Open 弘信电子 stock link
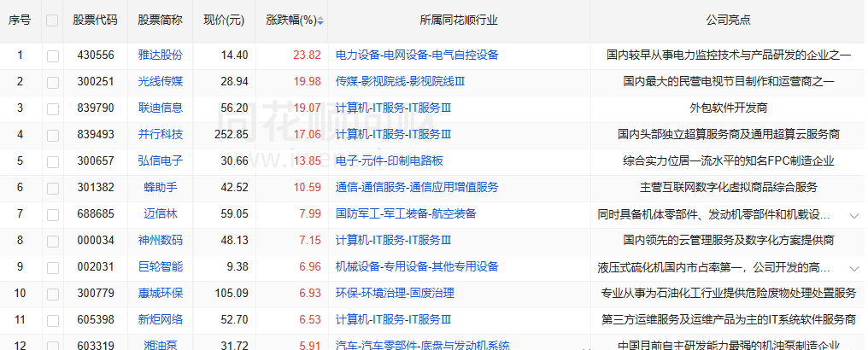Image resolution: width=868 pixels, height=350 pixels. 160,160
